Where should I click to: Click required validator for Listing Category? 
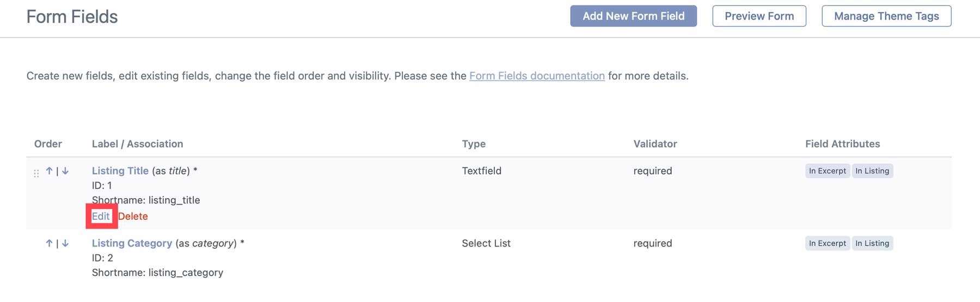click(652, 243)
